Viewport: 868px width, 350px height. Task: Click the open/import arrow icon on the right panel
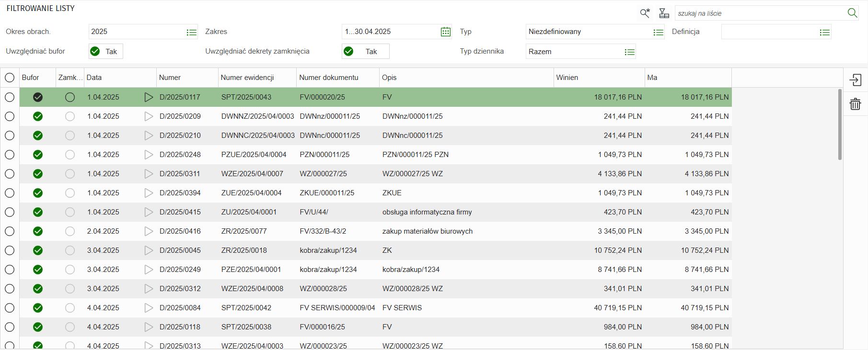[856, 80]
